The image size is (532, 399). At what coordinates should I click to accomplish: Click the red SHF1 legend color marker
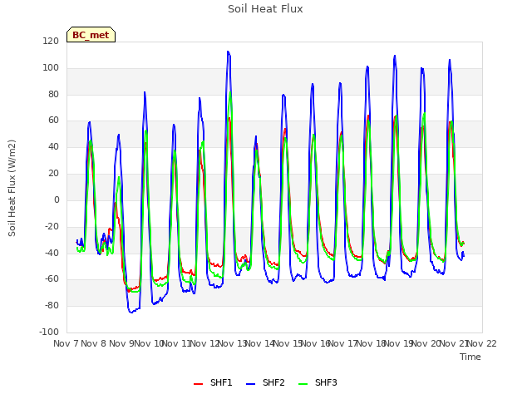pyautogui.click(x=198, y=384)
